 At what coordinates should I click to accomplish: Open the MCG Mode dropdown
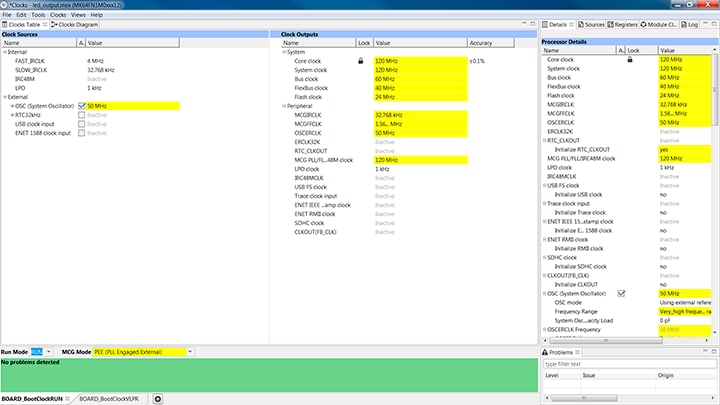click(x=190, y=352)
